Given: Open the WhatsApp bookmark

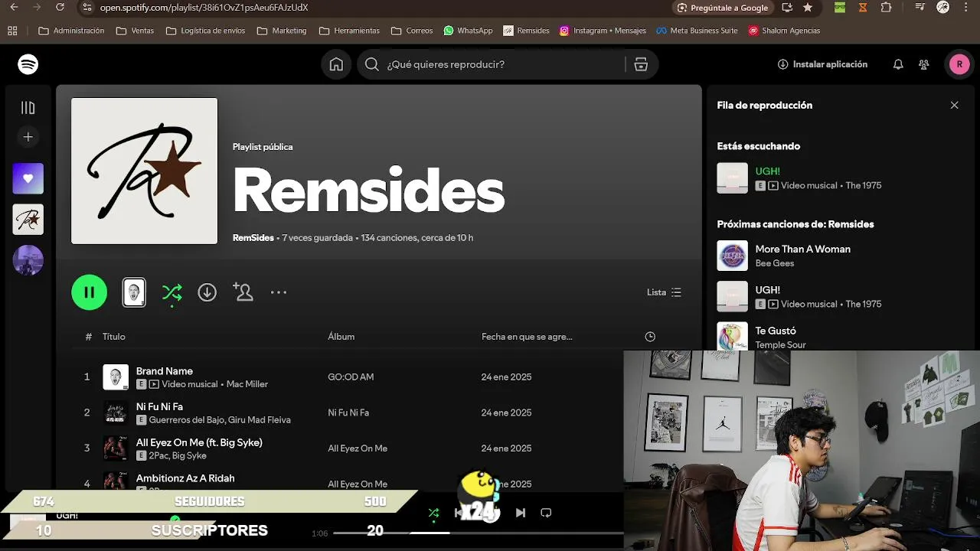Looking at the screenshot, I should tap(468, 31).
